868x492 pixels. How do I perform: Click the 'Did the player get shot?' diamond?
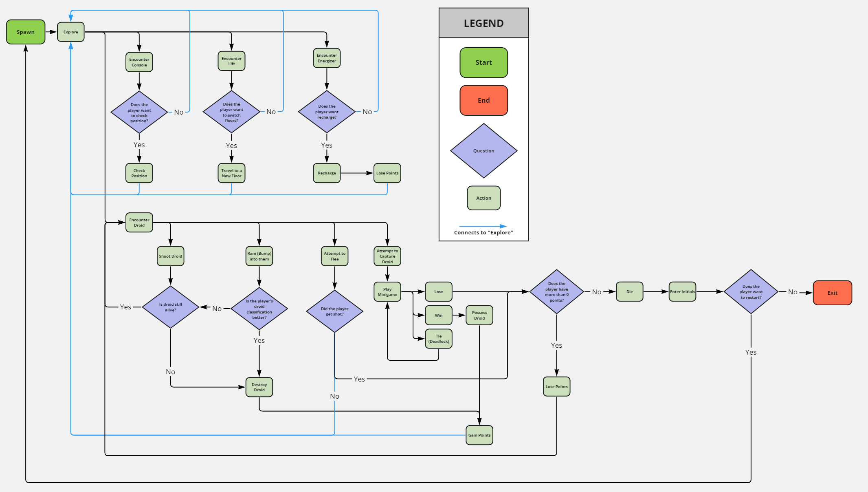tap(334, 311)
